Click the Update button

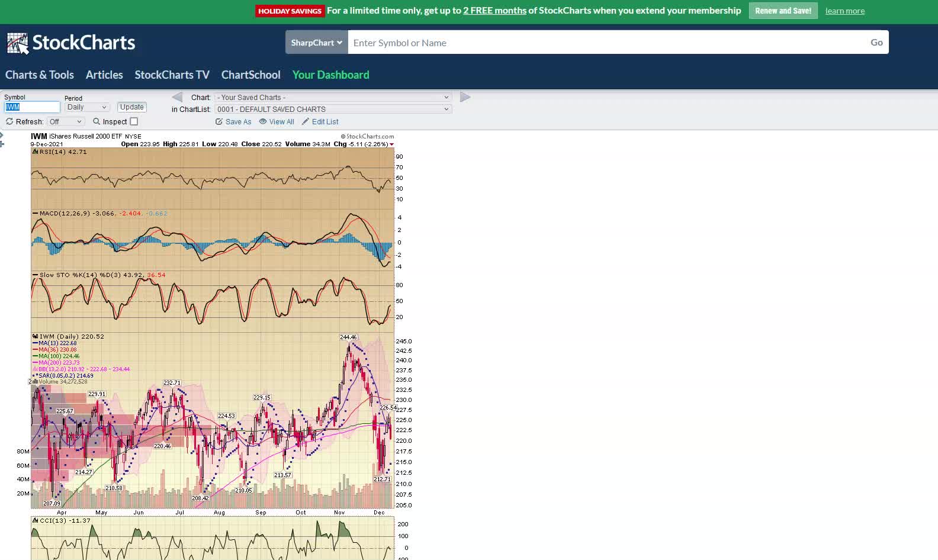coord(131,107)
